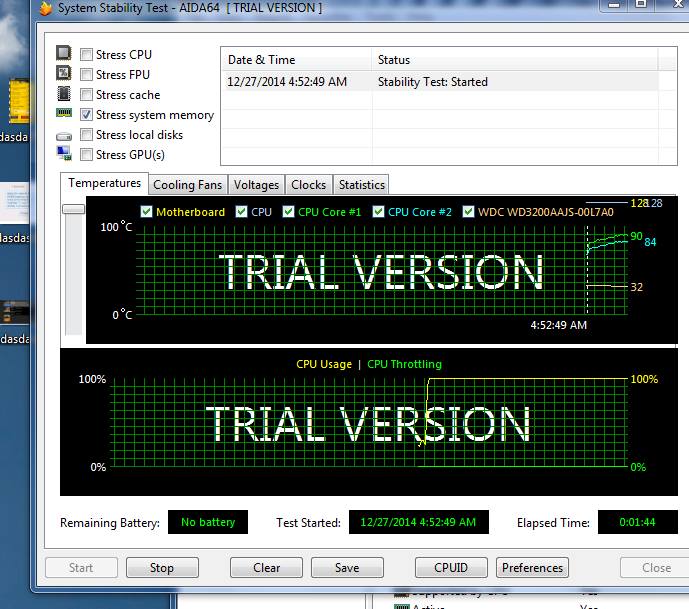This screenshot has width=689, height=609.
Task: Click the Status column header
Action: 515,60
